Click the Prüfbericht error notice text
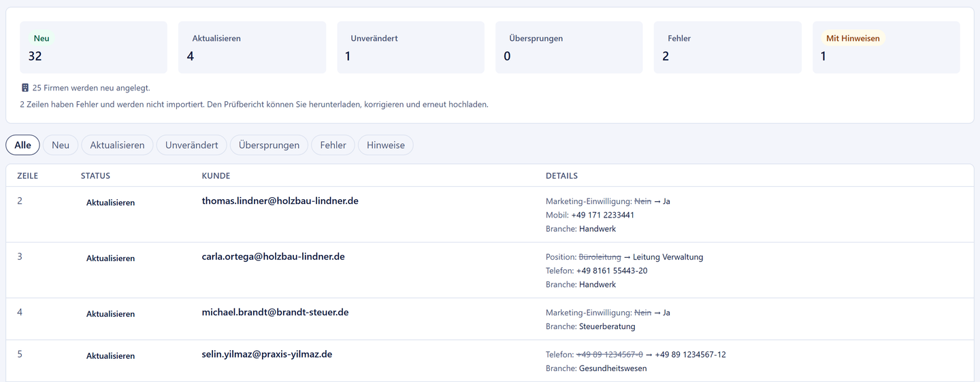The width and height of the screenshot is (980, 382). [254, 105]
